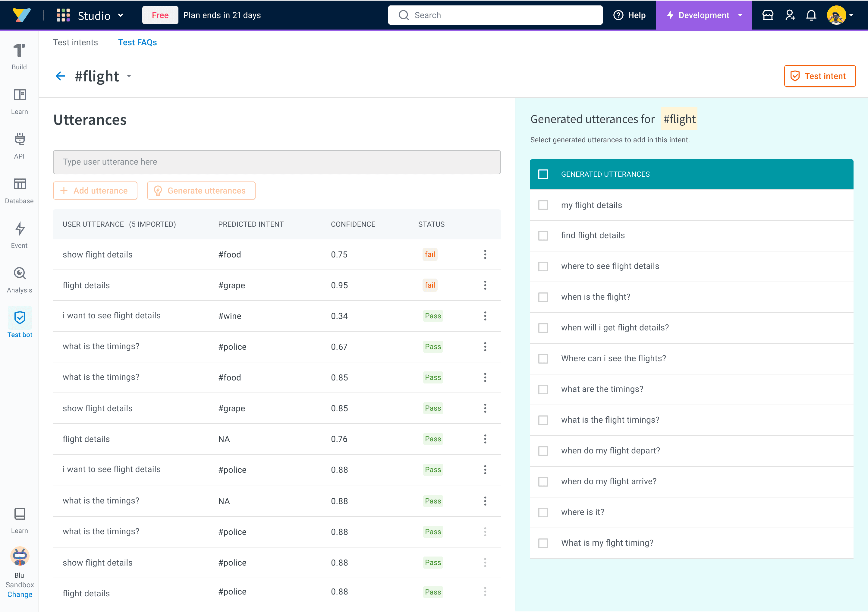This screenshot has height=612, width=868.
Task: Click the CONFIDENCE column header
Action: (353, 224)
